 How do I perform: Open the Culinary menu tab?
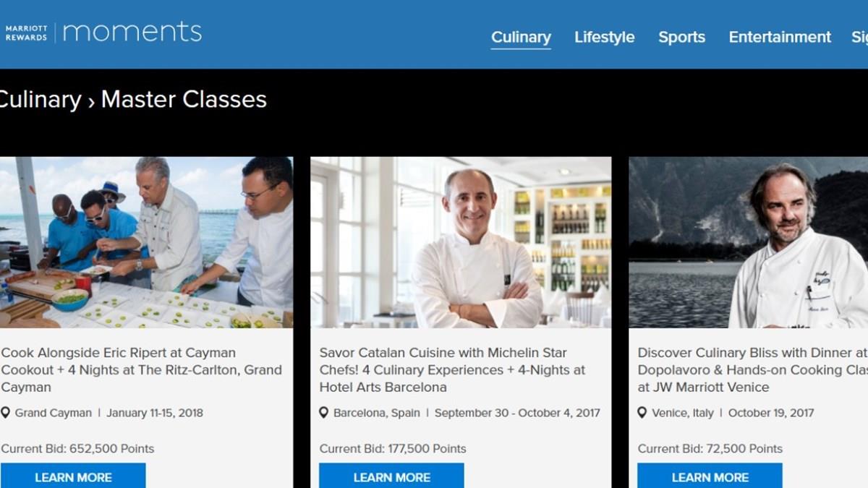tap(521, 37)
